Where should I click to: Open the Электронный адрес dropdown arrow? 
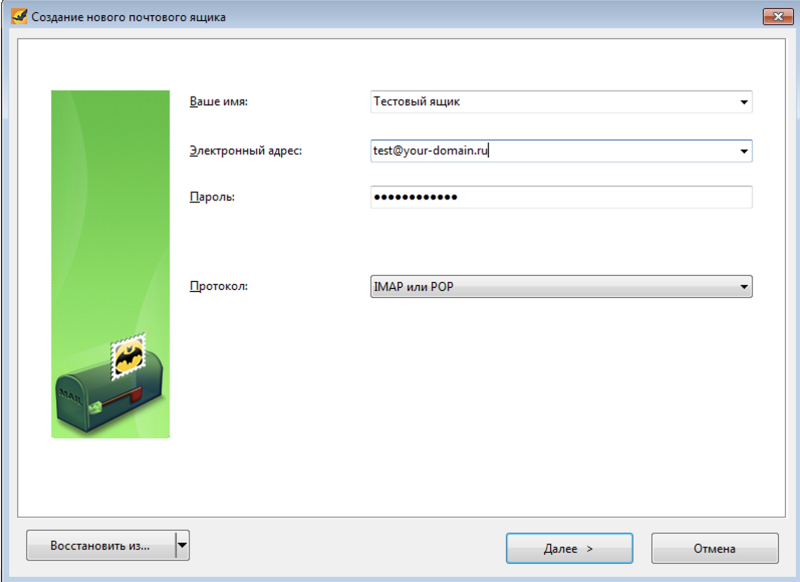tap(743, 151)
